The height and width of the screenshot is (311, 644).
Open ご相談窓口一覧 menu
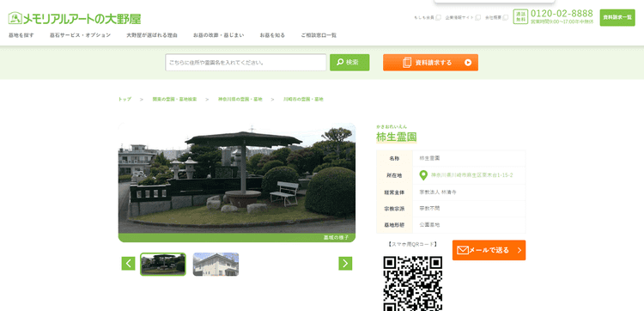click(x=319, y=35)
